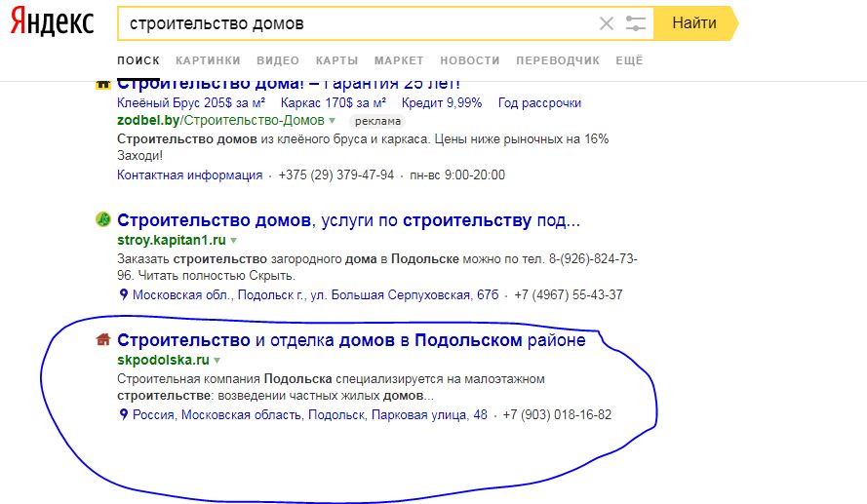Expand the stroy.kapitan1.ru URL dropdown arrow
Viewport: 867px width, 504px height.
233,241
